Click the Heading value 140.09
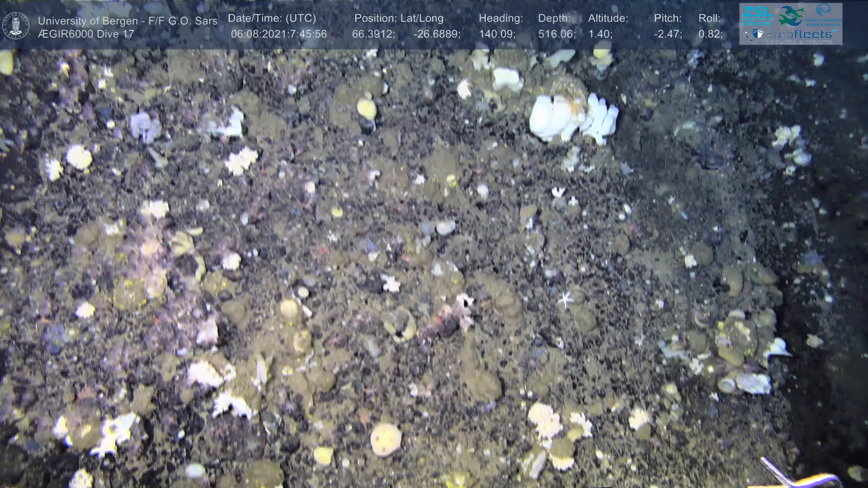Viewport: 868px width, 488px height. [497, 34]
